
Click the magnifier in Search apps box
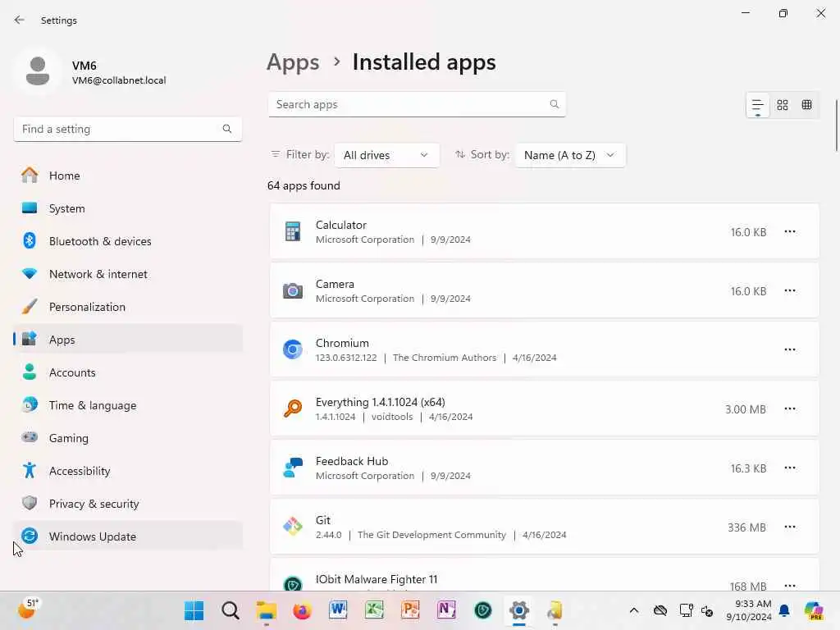pyautogui.click(x=554, y=104)
